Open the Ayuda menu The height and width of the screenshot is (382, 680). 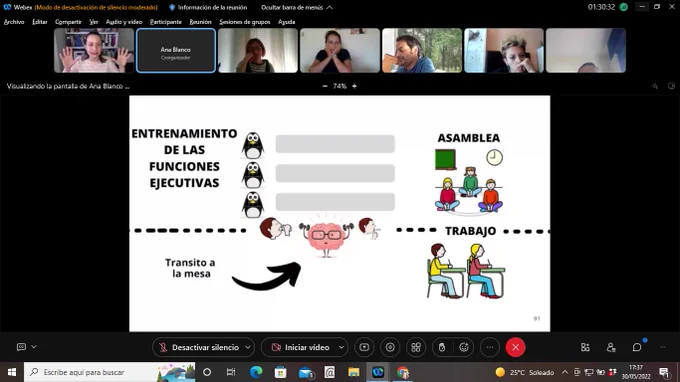pyautogui.click(x=286, y=22)
